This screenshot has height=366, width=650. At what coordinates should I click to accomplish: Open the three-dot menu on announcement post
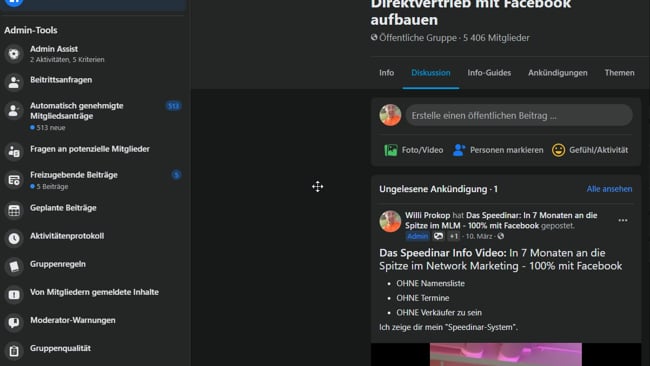(623, 221)
